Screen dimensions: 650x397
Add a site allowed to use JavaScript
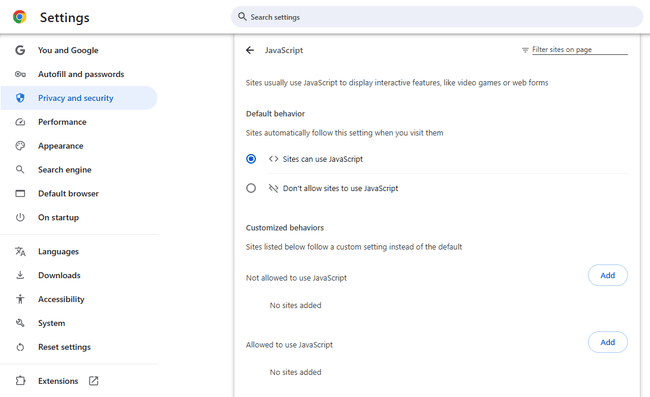coord(608,342)
